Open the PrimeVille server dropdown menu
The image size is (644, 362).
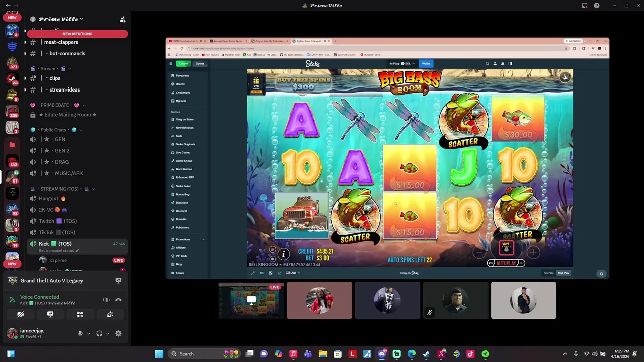tap(60, 19)
